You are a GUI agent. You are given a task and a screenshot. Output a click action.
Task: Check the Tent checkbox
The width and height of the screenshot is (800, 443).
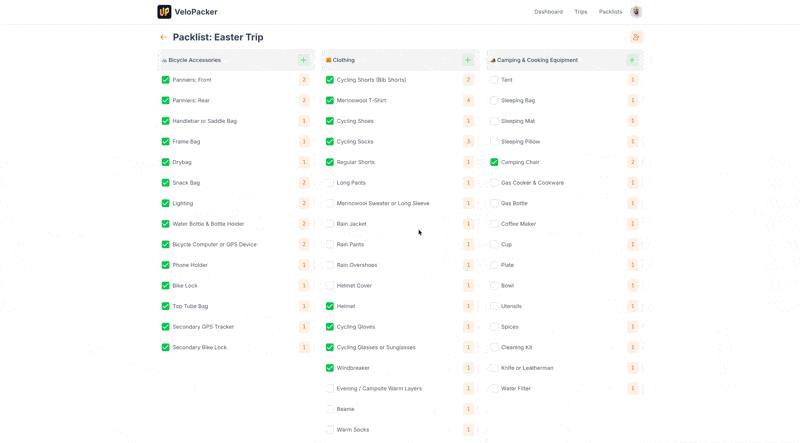coord(494,80)
